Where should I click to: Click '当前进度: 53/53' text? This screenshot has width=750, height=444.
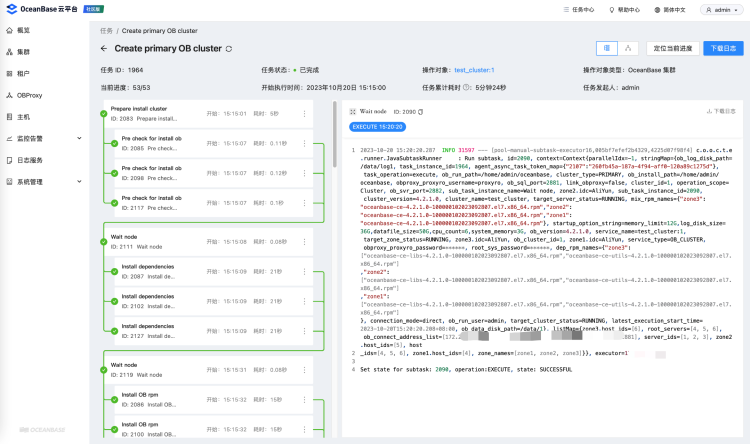click(125, 88)
